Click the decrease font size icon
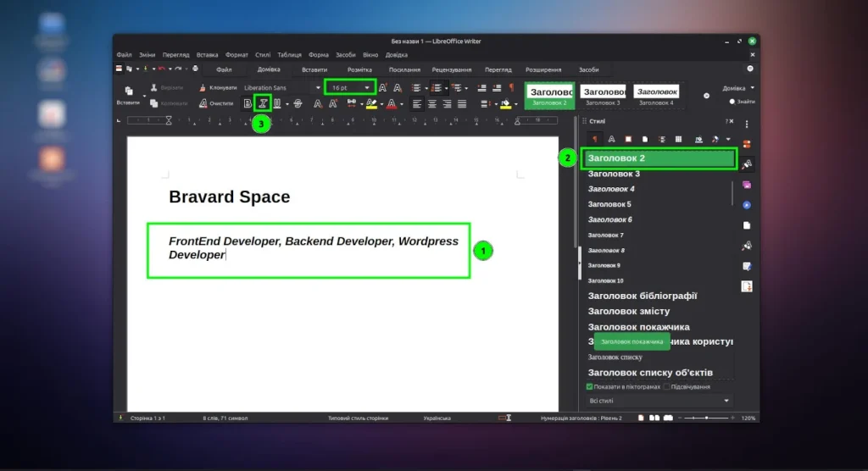Viewport: 868px width, 471px height. pyautogui.click(x=398, y=87)
